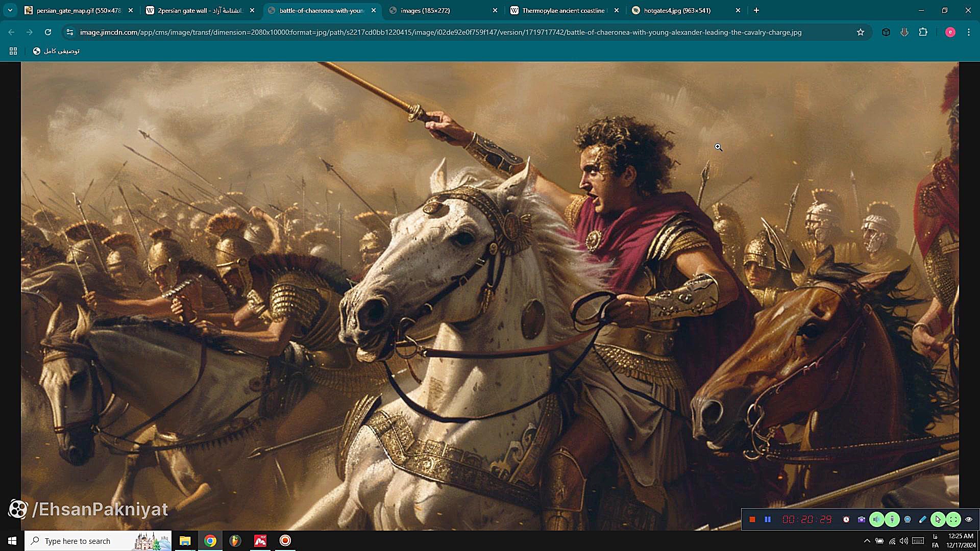Image resolution: width=980 pixels, height=551 pixels.
Task: Toggle system sound recording
Action: point(876,519)
